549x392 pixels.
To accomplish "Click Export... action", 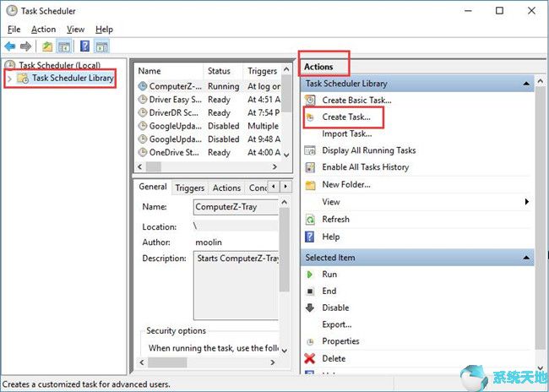I will pos(337,324).
